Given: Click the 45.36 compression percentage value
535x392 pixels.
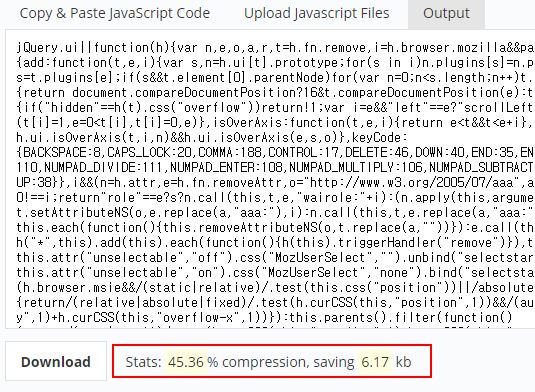Looking at the screenshot, I should [x=186, y=362].
